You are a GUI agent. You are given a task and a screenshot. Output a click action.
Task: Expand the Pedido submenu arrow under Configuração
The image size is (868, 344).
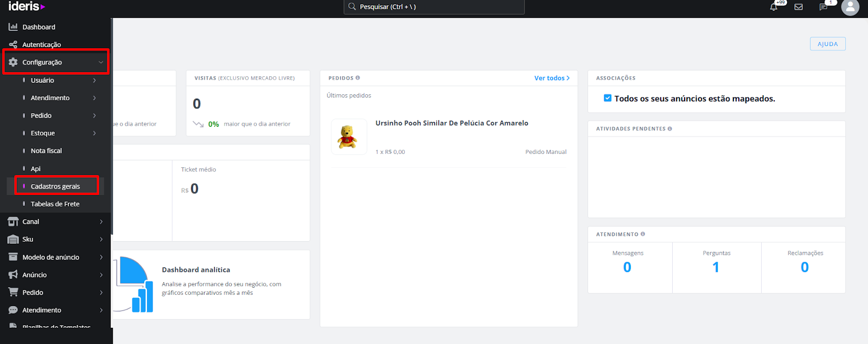[x=94, y=115]
